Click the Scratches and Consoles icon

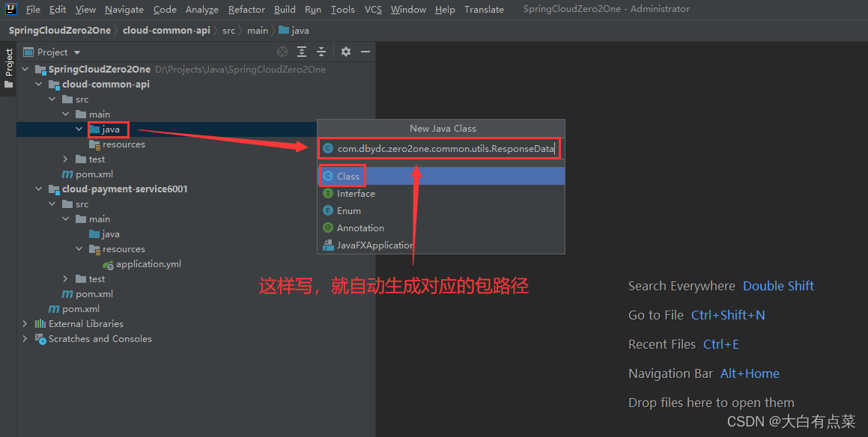40,338
